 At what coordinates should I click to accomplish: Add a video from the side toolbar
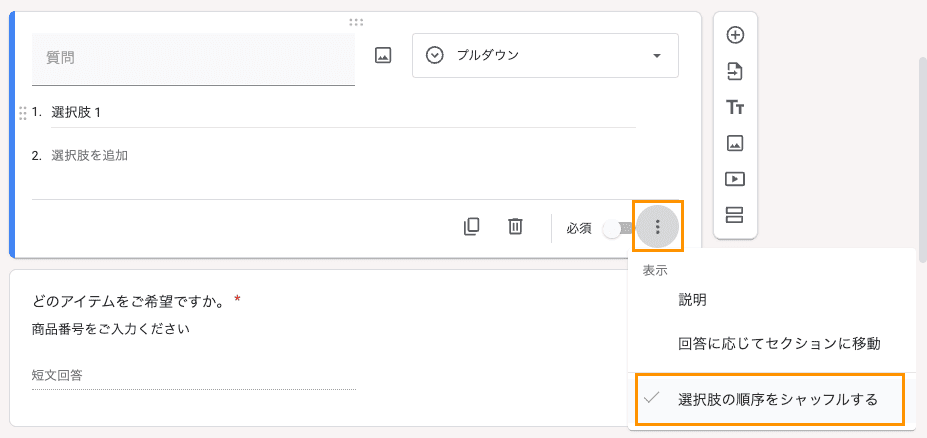pyautogui.click(x=735, y=179)
